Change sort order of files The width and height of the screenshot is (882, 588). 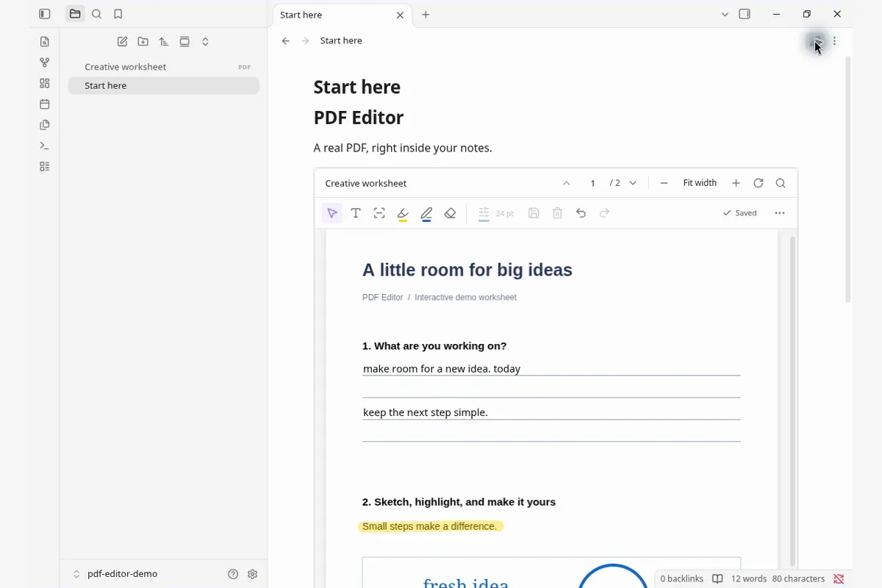(x=164, y=42)
